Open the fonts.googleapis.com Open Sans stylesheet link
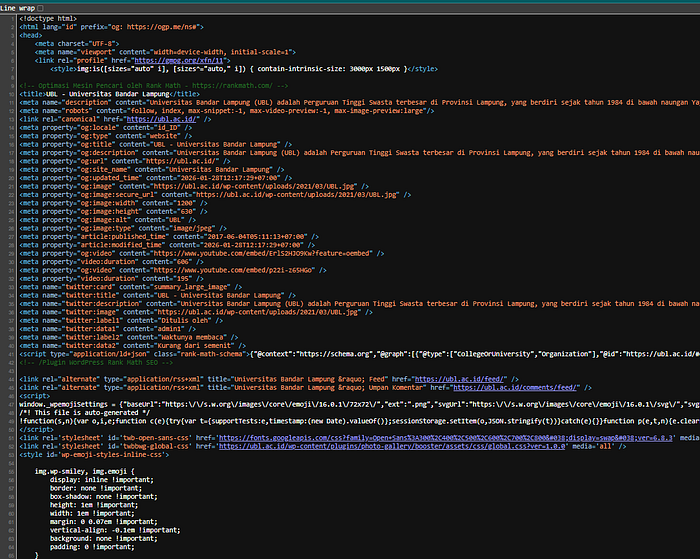 [446, 438]
